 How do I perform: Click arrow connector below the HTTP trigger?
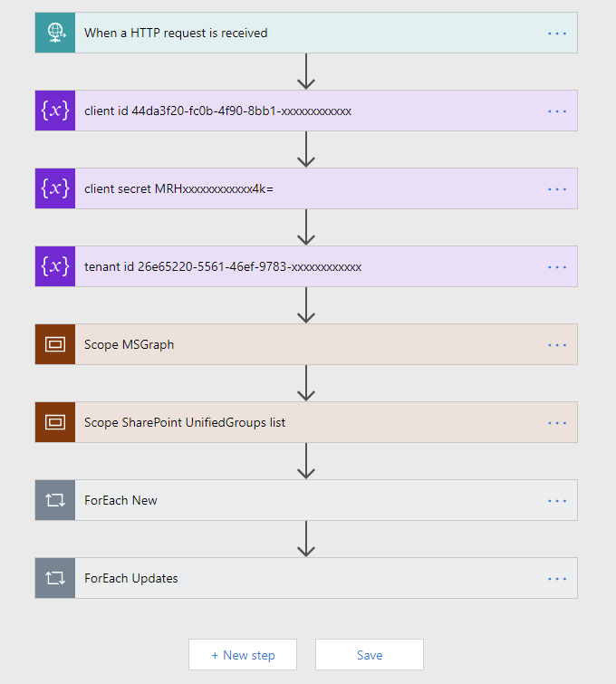pyautogui.click(x=306, y=72)
